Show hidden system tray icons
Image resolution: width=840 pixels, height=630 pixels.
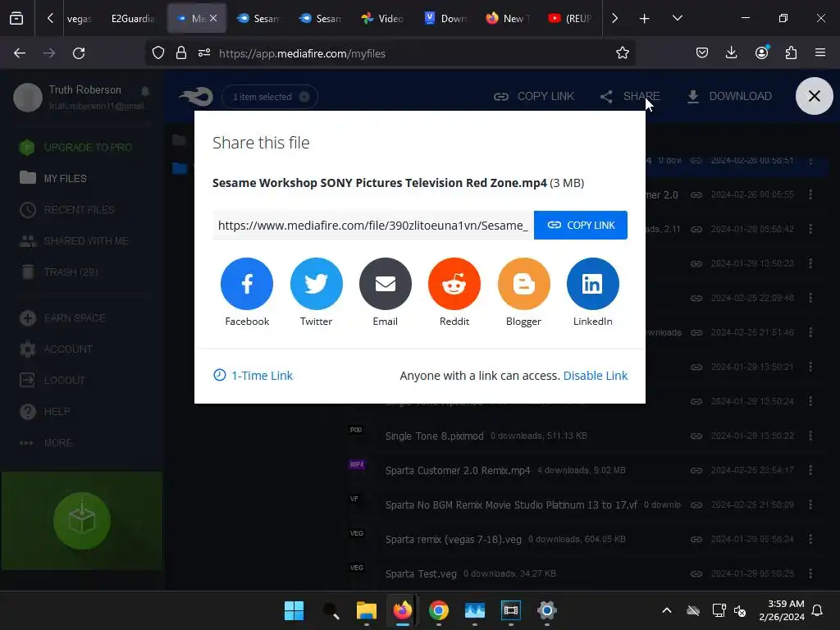point(666,610)
